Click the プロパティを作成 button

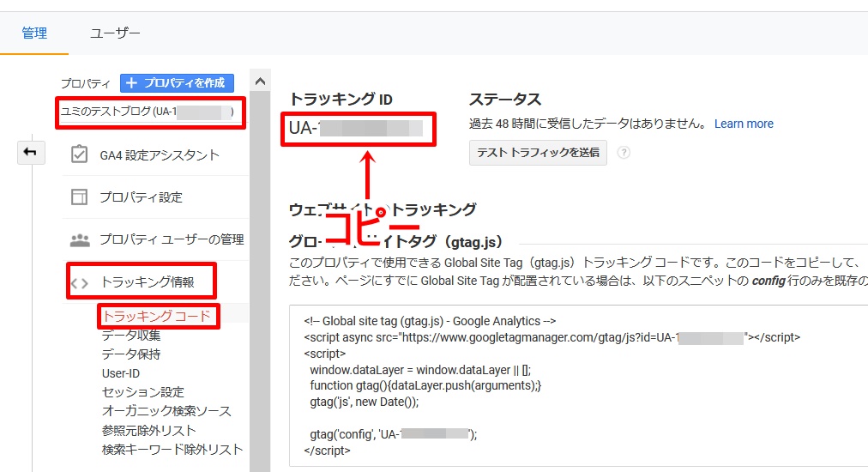pos(178,83)
